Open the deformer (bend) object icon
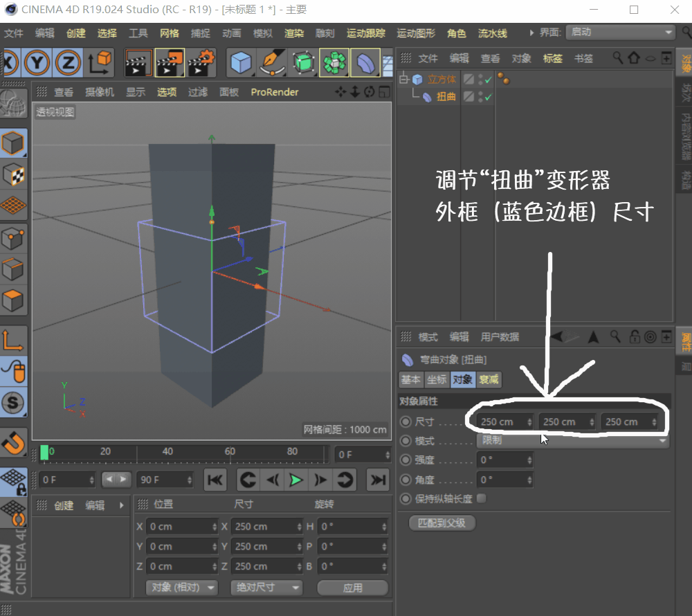The width and height of the screenshot is (692, 616). pyautogui.click(x=367, y=63)
